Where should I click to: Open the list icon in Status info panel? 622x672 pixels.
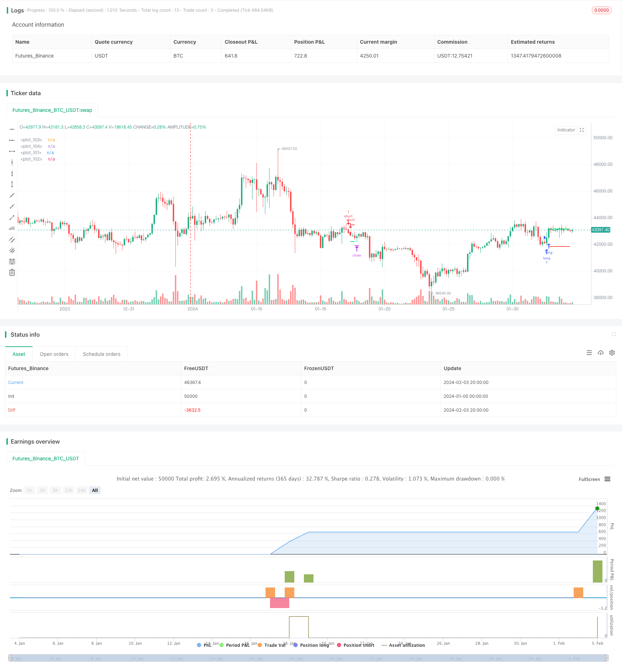tap(589, 353)
